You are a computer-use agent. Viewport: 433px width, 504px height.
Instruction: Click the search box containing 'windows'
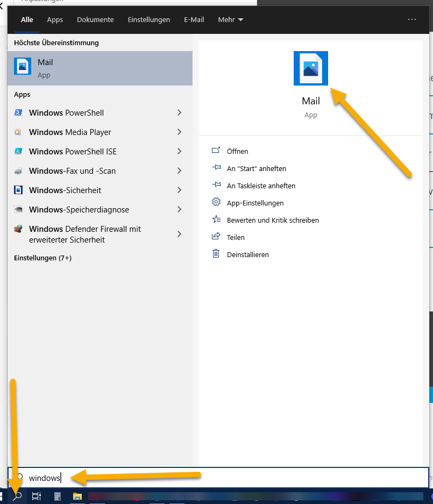[215, 478]
